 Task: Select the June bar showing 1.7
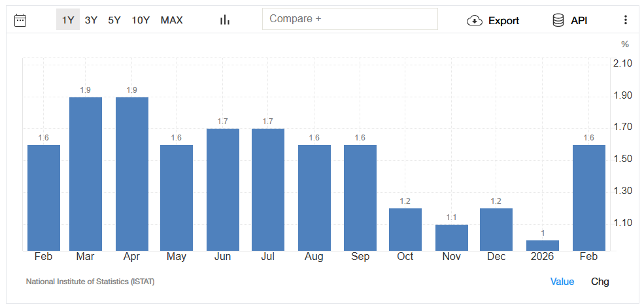click(222, 189)
